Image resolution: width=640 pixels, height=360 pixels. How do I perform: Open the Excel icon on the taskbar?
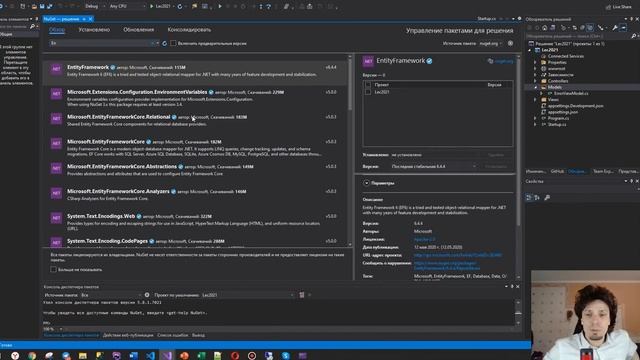point(201,356)
